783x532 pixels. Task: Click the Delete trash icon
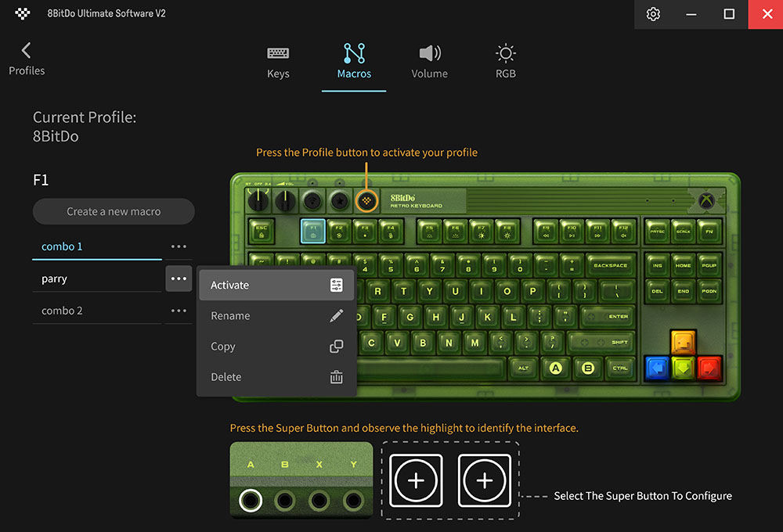pyautogui.click(x=337, y=377)
